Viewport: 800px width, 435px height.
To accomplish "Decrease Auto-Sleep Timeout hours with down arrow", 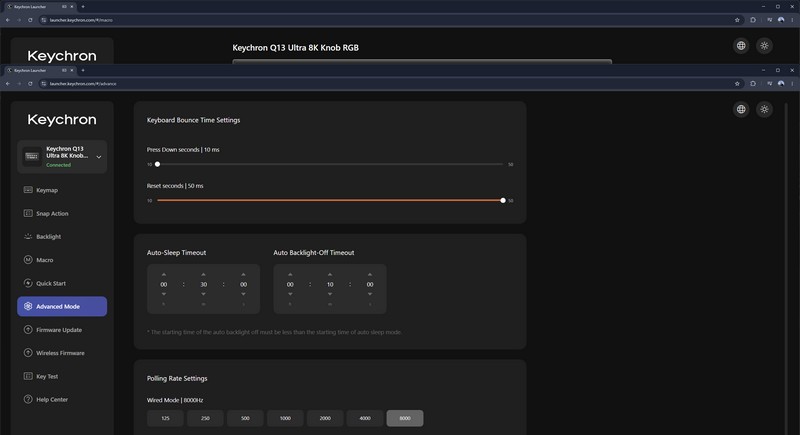I will click(x=164, y=294).
